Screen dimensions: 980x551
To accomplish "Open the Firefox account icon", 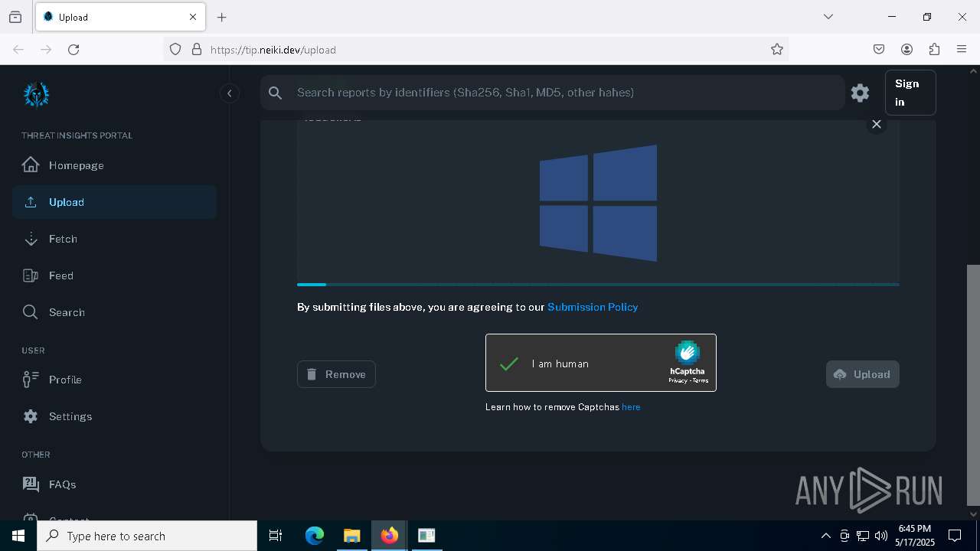I will [906, 50].
